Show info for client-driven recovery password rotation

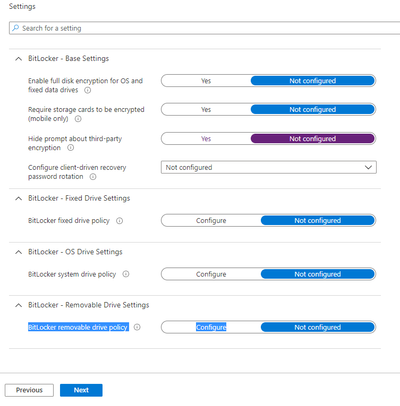click(93, 177)
